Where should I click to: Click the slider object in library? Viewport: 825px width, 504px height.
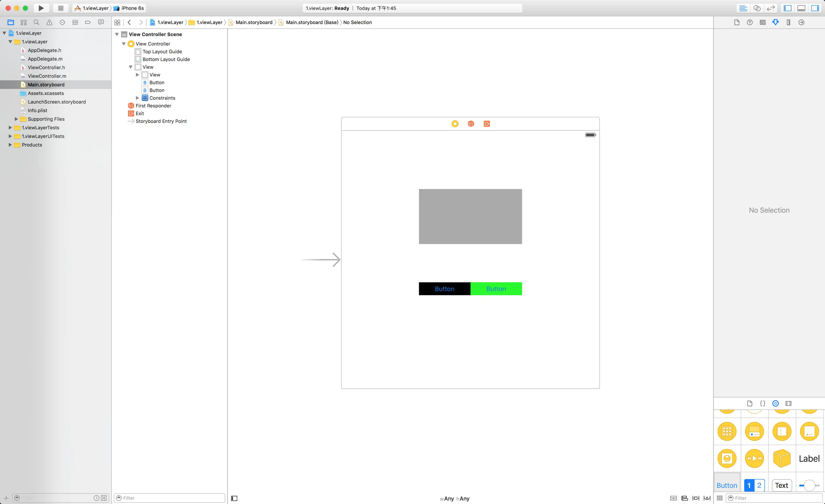tap(809, 485)
